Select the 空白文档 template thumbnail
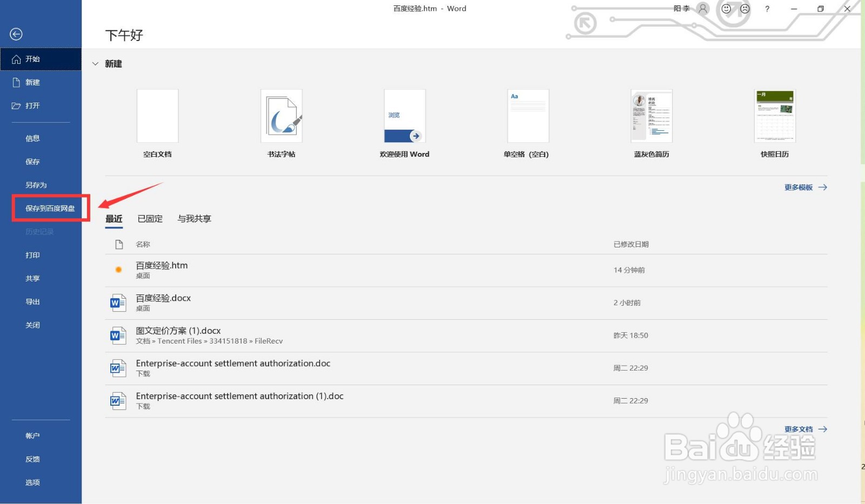Image resolution: width=865 pixels, height=504 pixels. 157,116
